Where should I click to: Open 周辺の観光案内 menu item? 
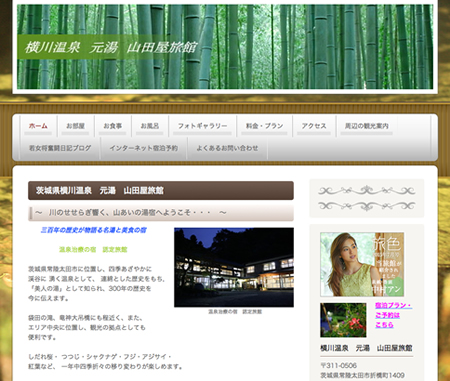click(367, 126)
